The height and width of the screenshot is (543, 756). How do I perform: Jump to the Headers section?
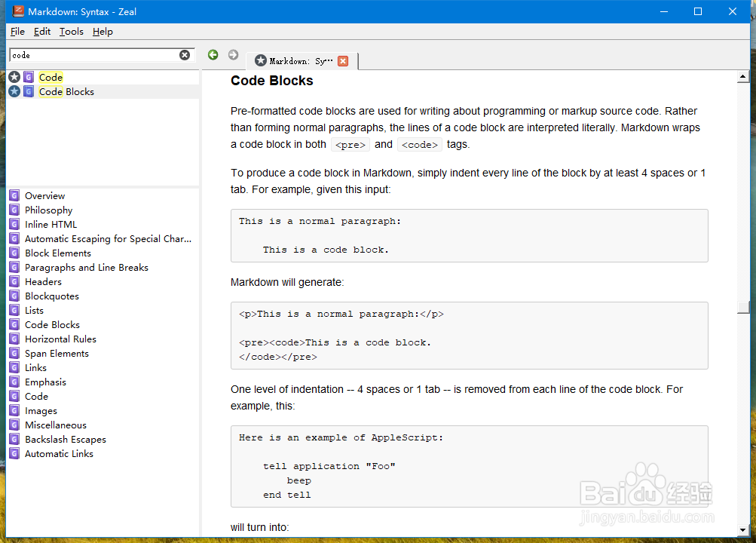pyautogui.click(x=44, y=281)
